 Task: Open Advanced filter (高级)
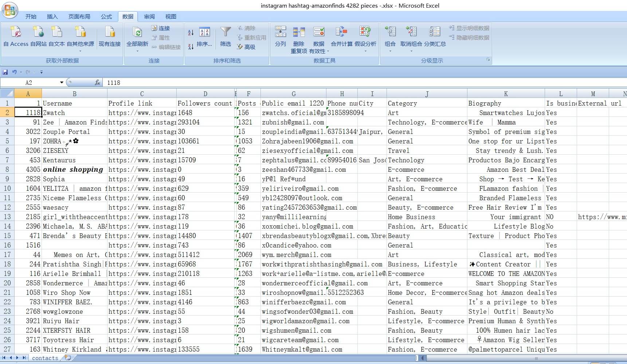pos(246,47)
